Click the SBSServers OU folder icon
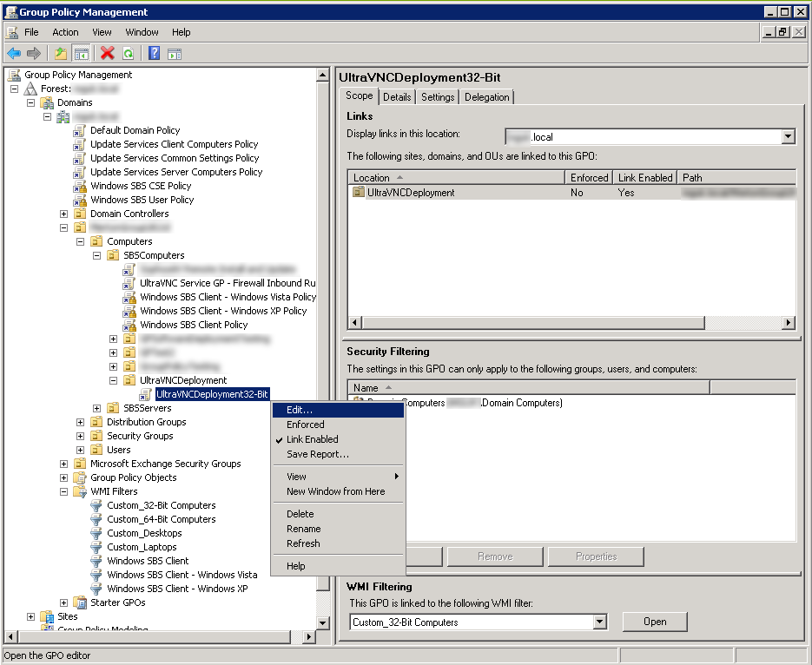Image resolution: width=812 pixels, height=665 pixels. 113,408
